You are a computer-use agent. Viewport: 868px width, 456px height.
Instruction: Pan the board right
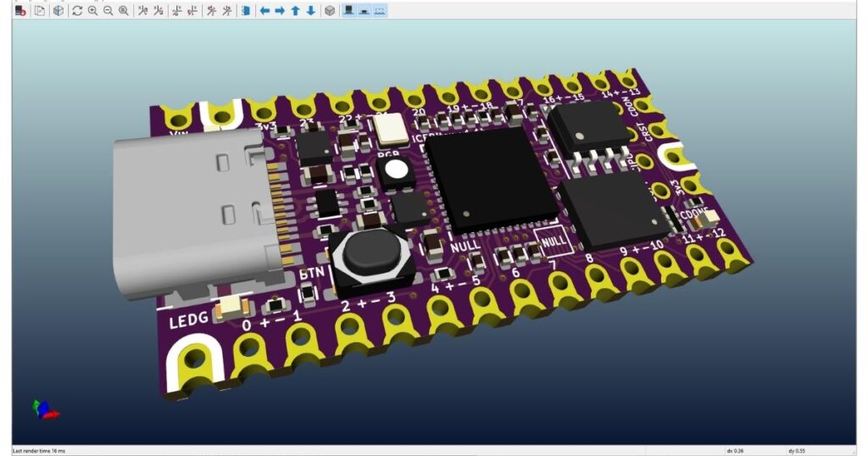click(x=280, y=10)
